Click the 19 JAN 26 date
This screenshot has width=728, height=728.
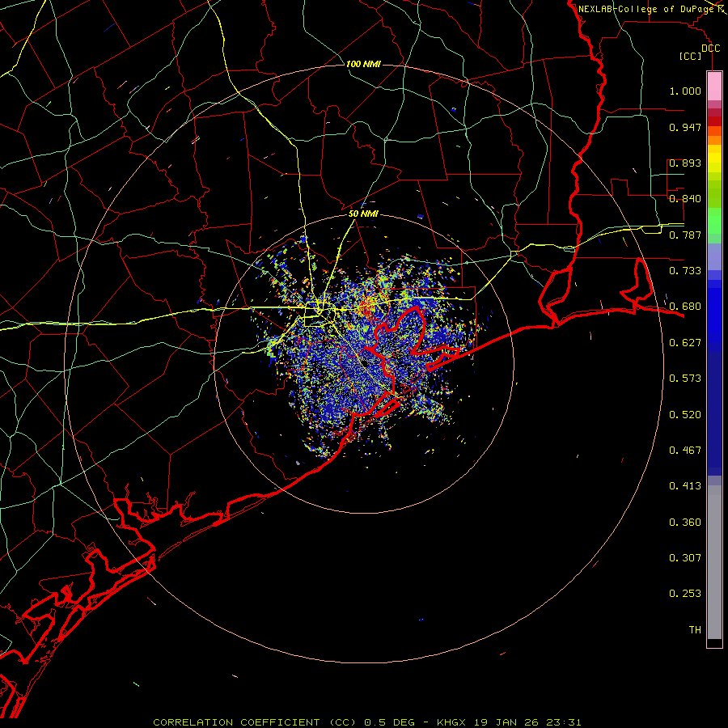pos(505,722)
